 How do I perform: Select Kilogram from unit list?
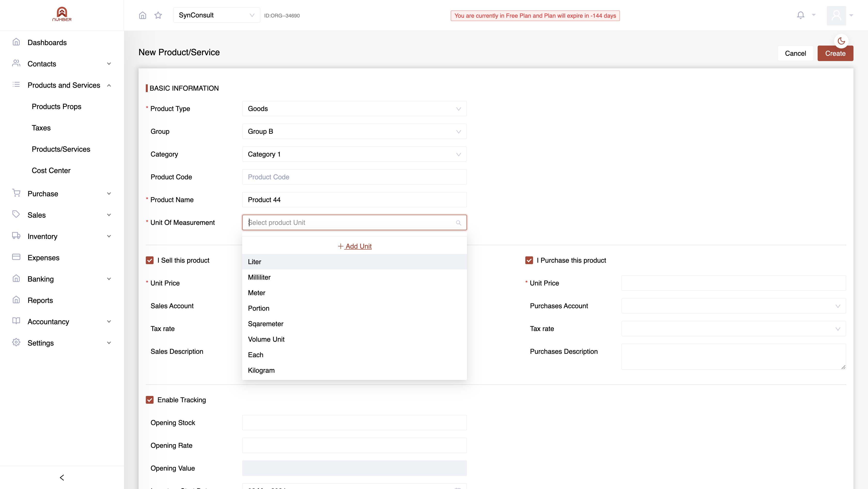355,370
